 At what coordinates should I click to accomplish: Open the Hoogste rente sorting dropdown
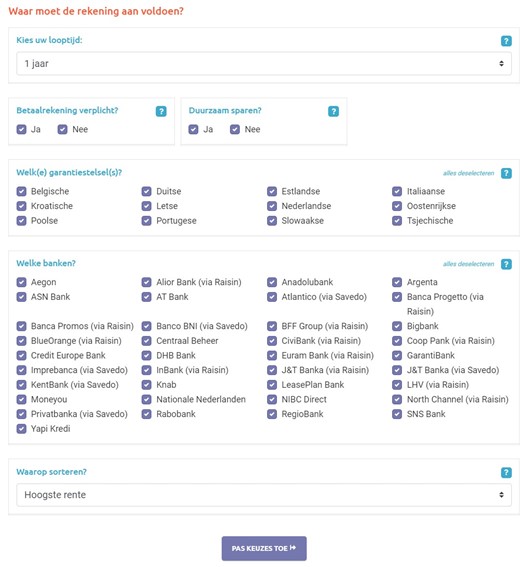264,495
